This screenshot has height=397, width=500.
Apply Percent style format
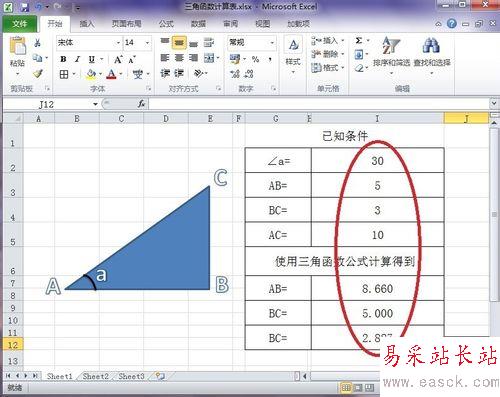pos(255,59)
